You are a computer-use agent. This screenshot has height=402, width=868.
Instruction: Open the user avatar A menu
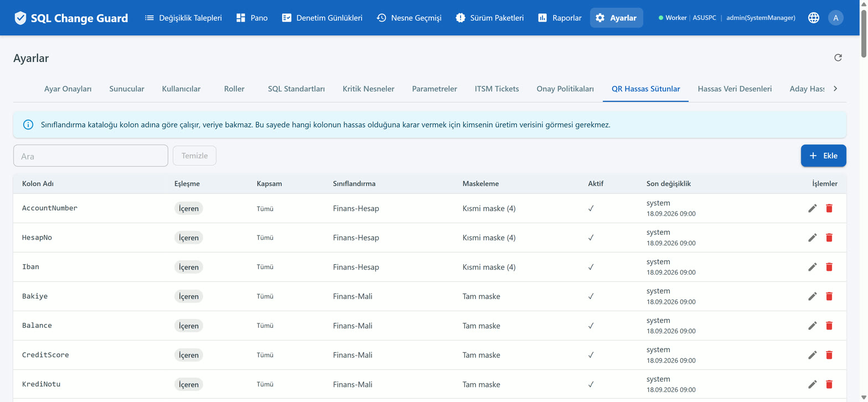coord(836,18)
